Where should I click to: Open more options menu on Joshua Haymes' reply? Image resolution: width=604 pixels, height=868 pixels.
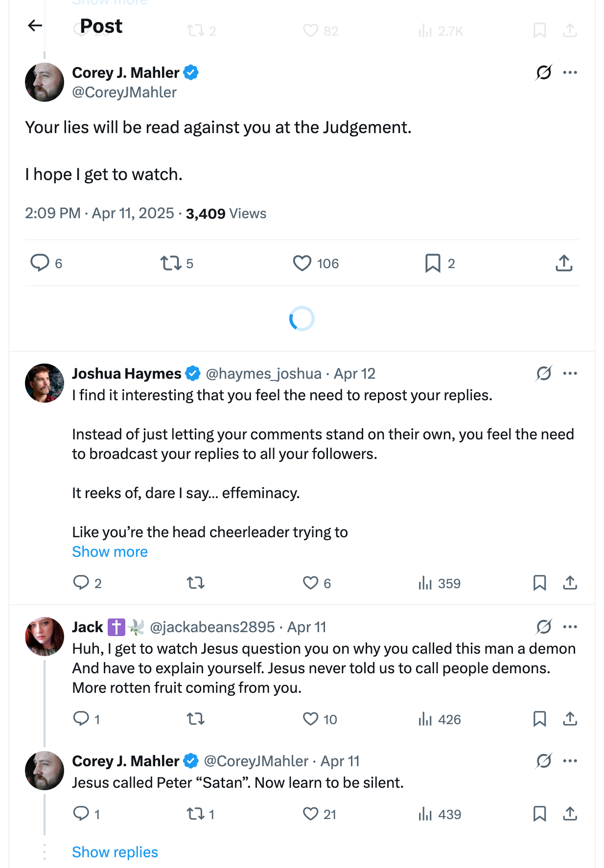[x=570, y=373]
